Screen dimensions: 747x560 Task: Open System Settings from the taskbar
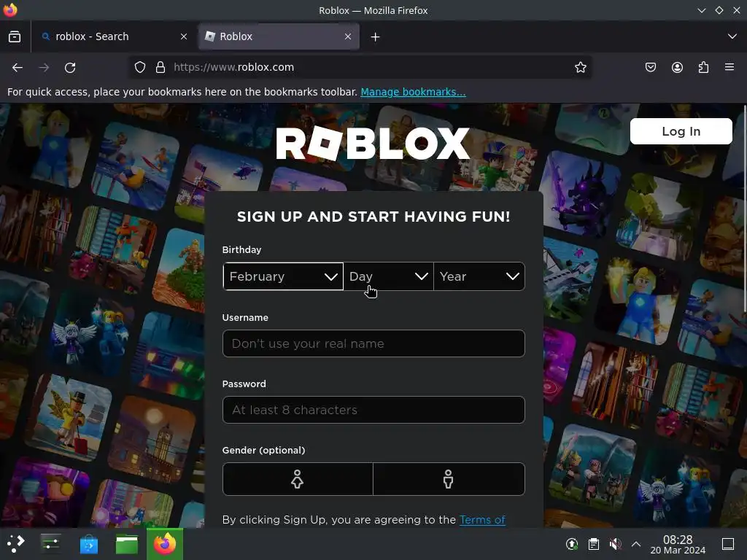(x=50, y=544)
